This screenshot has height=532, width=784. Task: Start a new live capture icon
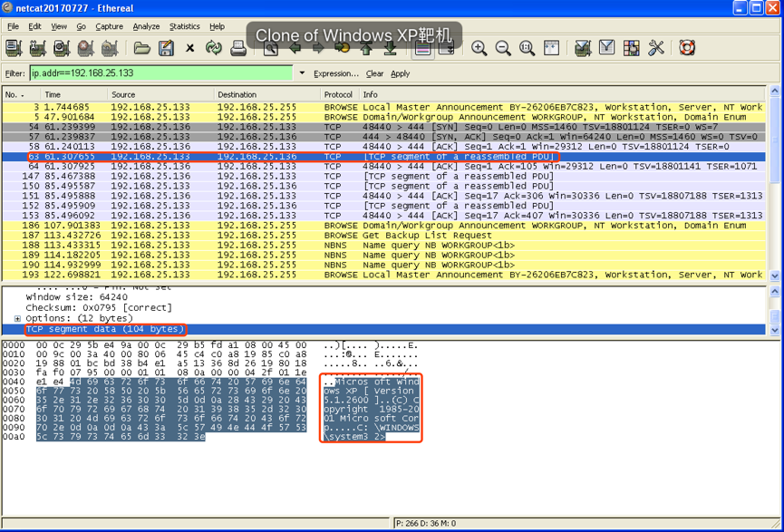62,48
